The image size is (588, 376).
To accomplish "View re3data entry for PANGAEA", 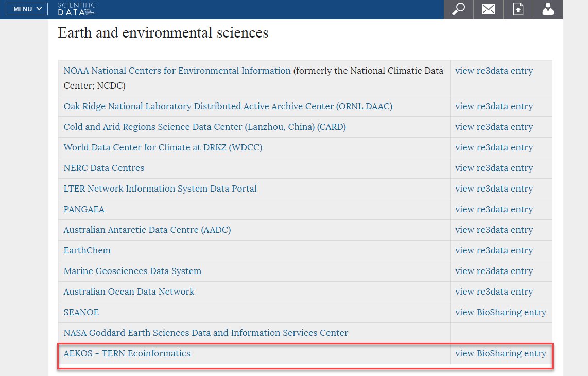I will point(494,210).
